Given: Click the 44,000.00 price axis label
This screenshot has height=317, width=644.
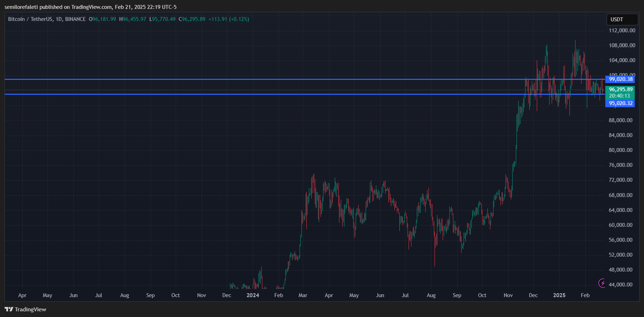Looking at the screenshot, I should [x=621, y=285].
